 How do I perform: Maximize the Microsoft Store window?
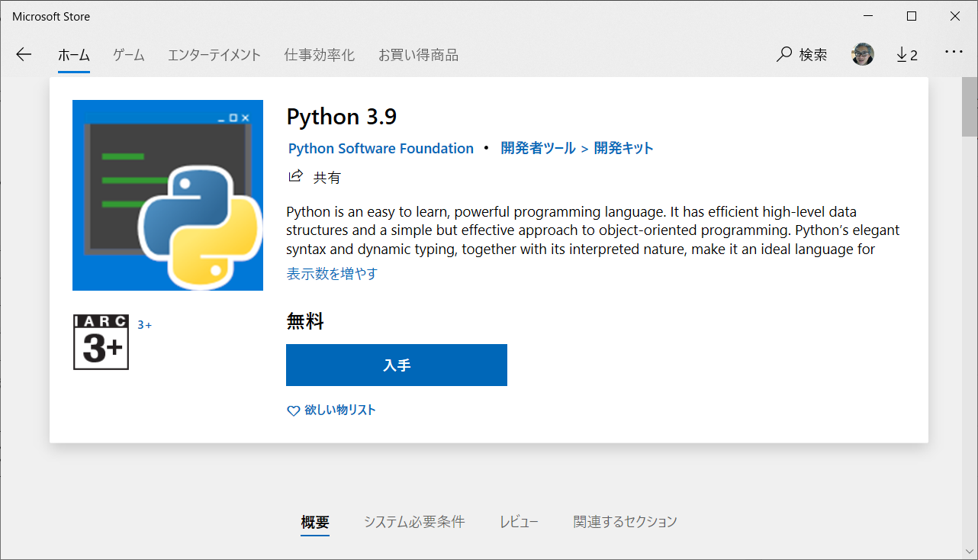[912, 16]
